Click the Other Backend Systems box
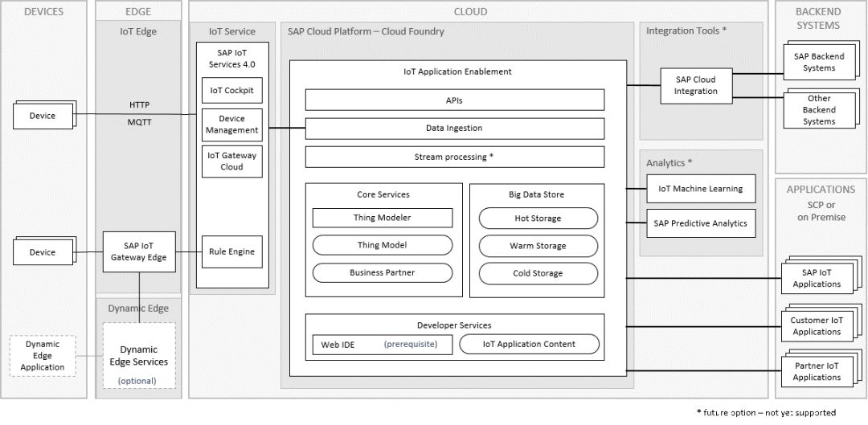The height and width of the screenshot is (425, 868). 819,109
